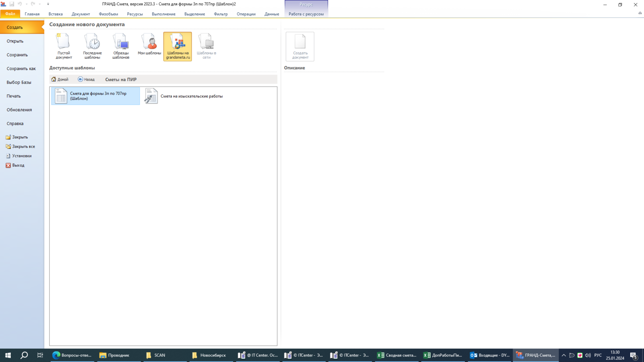Open the taskbar clock showing 13:30
This screenshot has width=644, height=362.
click(615, 355)
